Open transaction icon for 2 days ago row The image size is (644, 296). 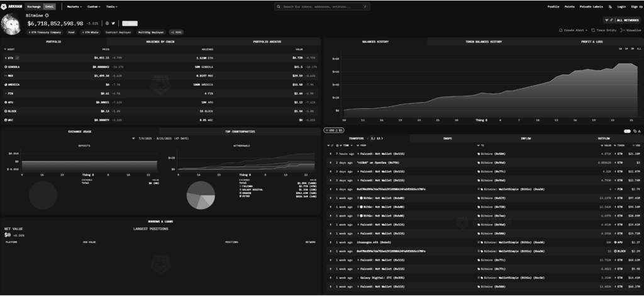331,162
